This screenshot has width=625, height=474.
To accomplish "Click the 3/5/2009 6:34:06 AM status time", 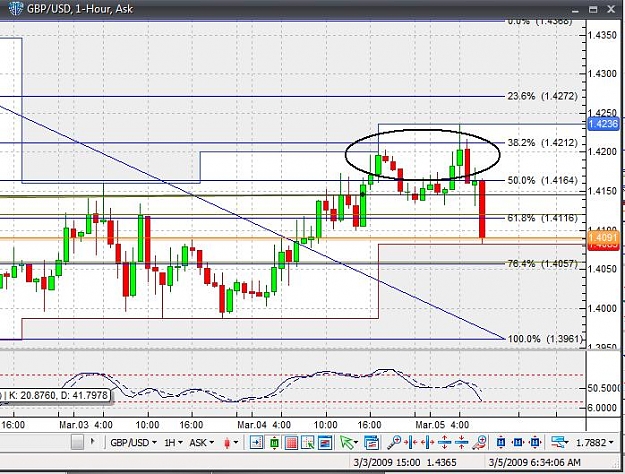I will pyautogui.click(x=535, y=462).
